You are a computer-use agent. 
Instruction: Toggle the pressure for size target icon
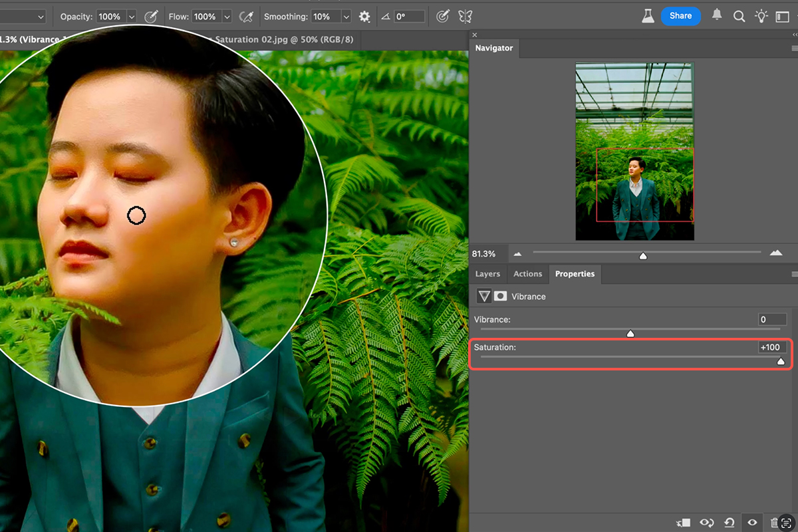pyautogui.click(x=442, y=17)
